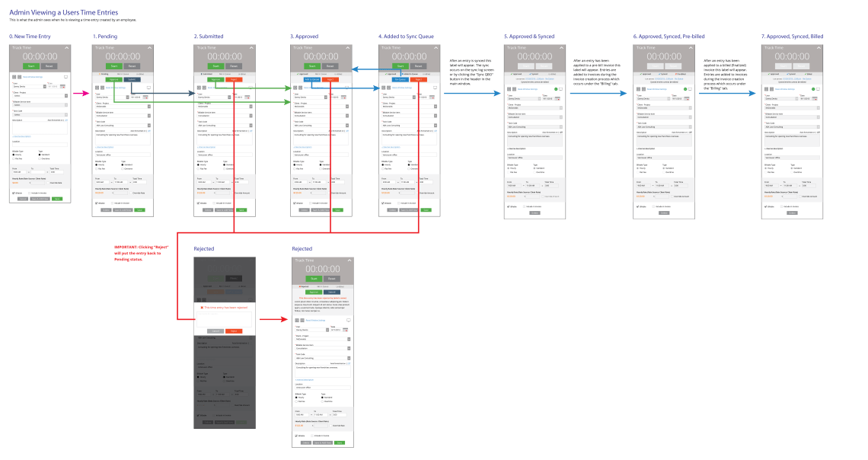Click the red X icon in the rejection message banner
The width and height of the screenshot is (868, 460).
point(202,307)
